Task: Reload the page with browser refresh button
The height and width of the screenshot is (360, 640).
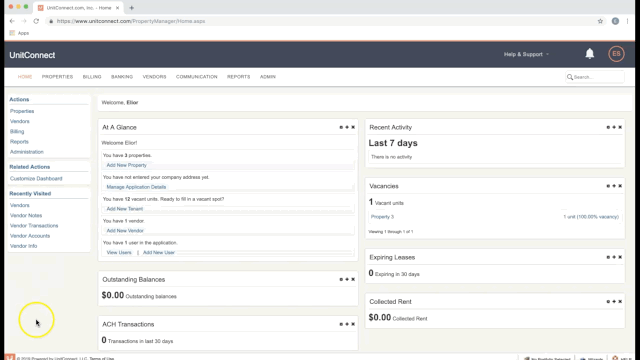Action: click(36, 21)
